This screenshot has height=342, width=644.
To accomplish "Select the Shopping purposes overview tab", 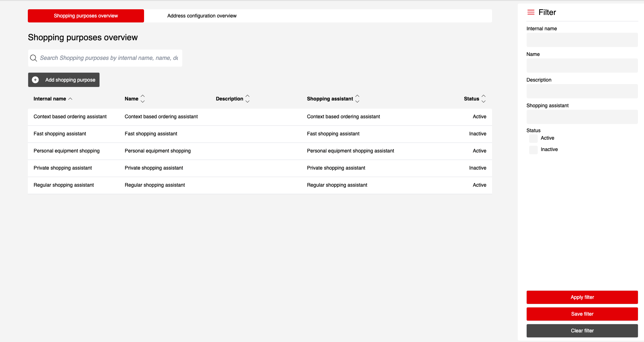I will click(x=86, y=16).
